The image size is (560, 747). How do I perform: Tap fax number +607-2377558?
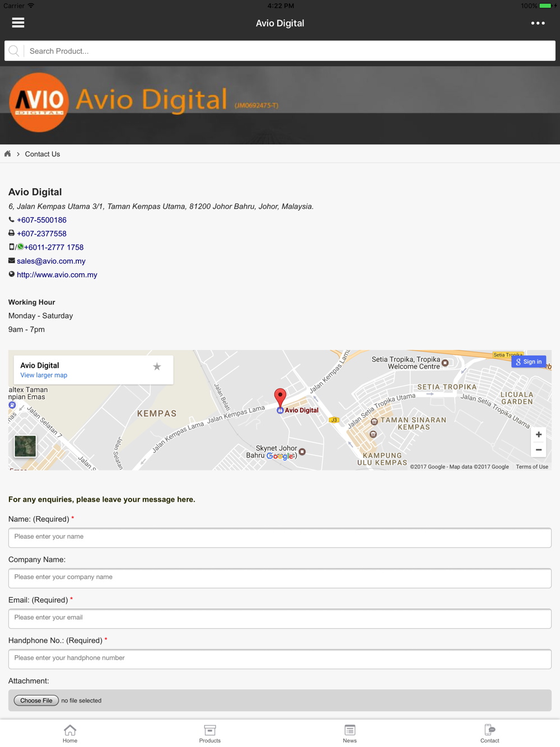(x=41, y=234)
